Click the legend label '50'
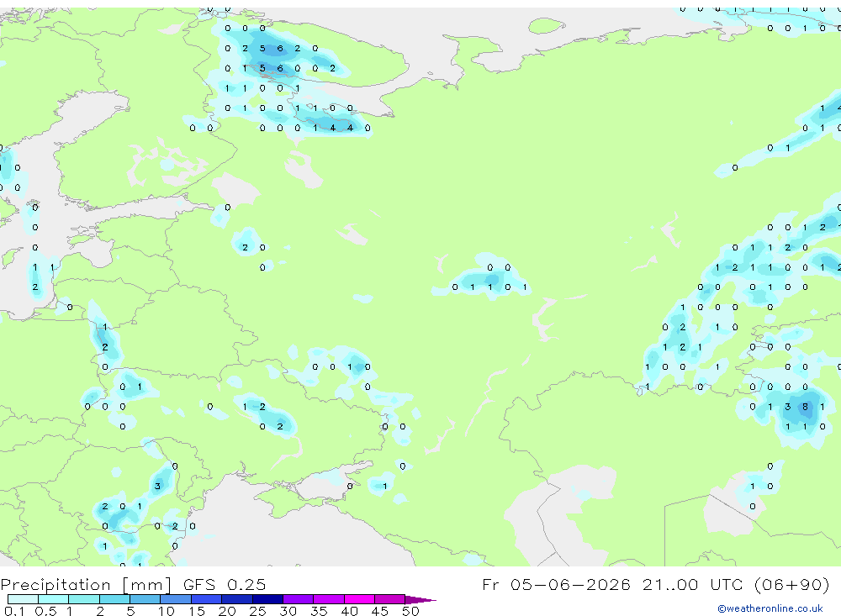 pyautogui.click(x=410, y=611)
